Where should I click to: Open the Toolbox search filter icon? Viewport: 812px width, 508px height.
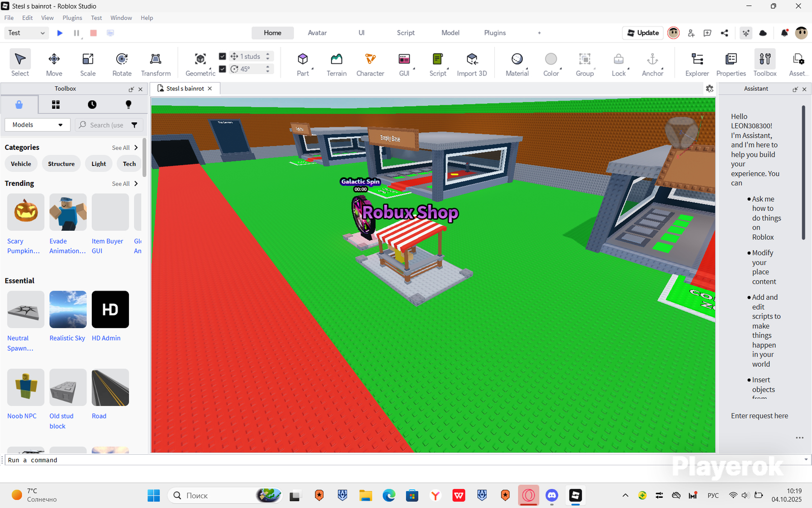[x=134, y=125]
